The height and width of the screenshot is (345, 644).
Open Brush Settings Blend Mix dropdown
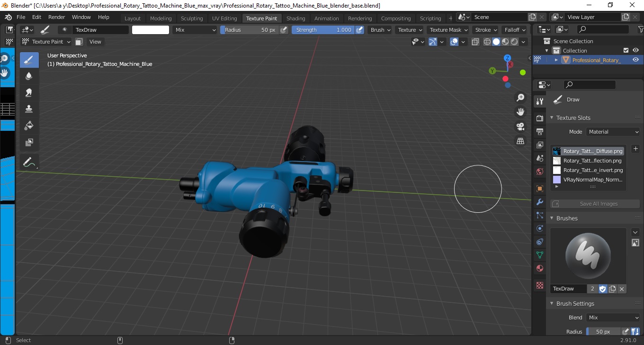click(613, 318)
